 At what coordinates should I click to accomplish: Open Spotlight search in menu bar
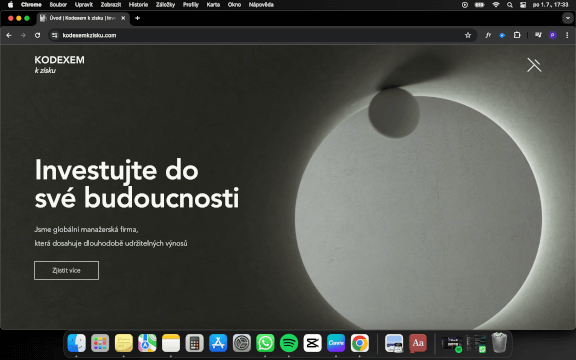[510, 5]
